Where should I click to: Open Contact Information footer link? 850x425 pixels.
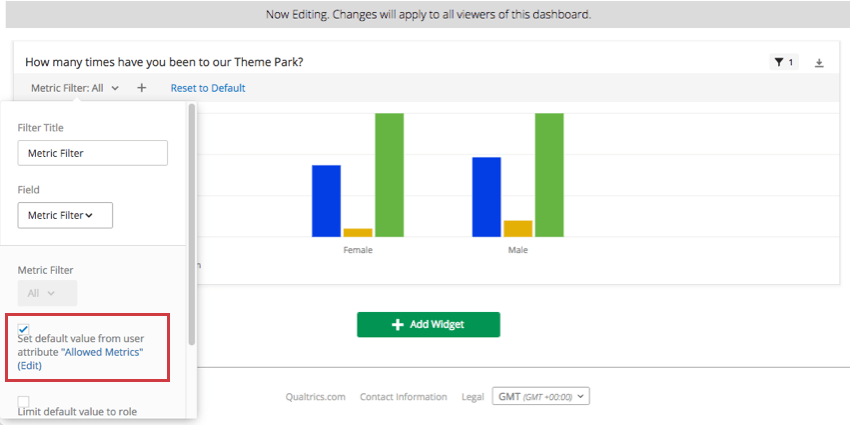(403, 397)
